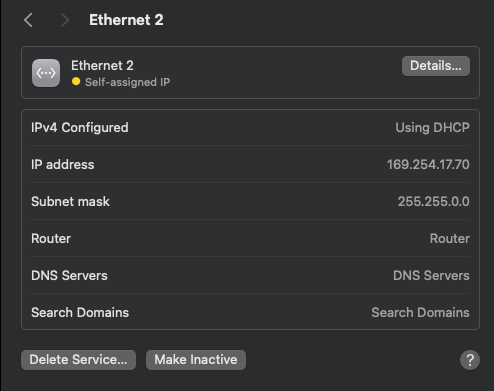Screen dimensions: 494x391
Task: Click the Using DHCP value
Action: click(432, 128)
